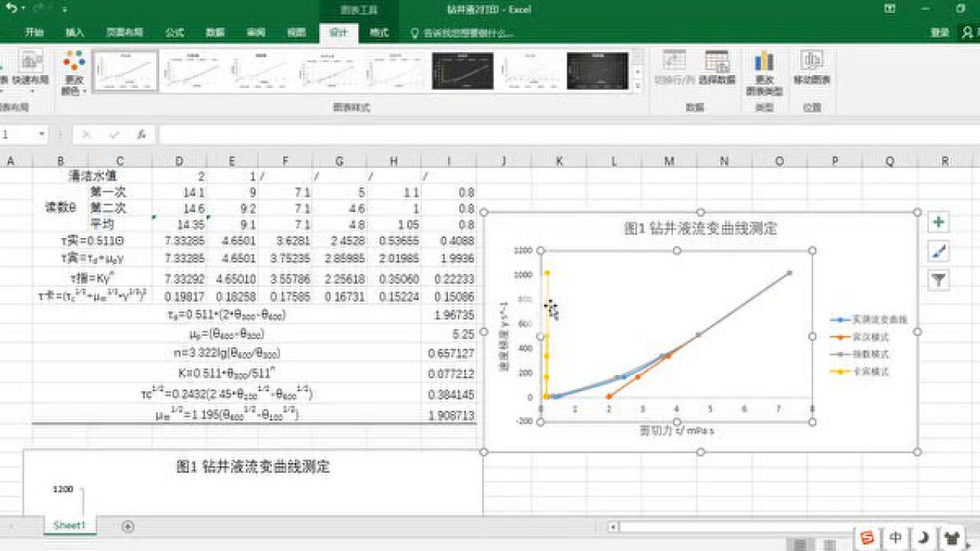Click the Sogou S input method icon
Viewport: 980px width, 551px height.
pyautogui.click(x=868, y=537)
